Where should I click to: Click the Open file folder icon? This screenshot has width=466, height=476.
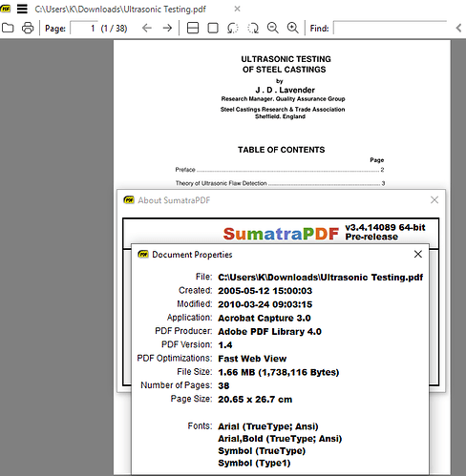point(8,28)
